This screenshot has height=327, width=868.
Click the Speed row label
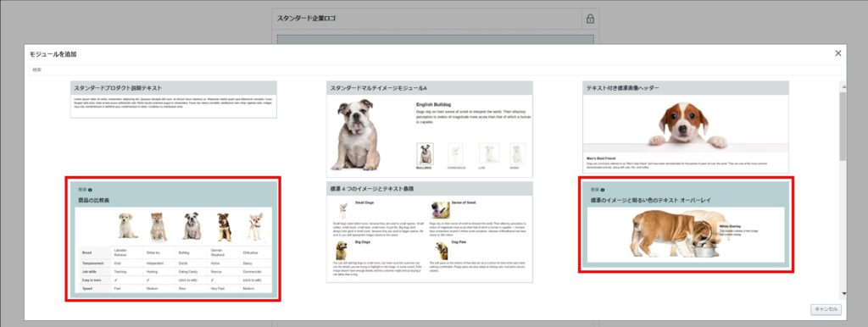tap(87, 289)
